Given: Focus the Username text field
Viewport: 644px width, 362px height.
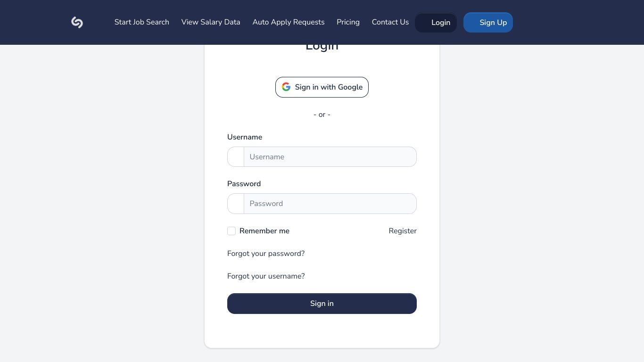Looking at the screenshot, I should click(x=330, y=157).
